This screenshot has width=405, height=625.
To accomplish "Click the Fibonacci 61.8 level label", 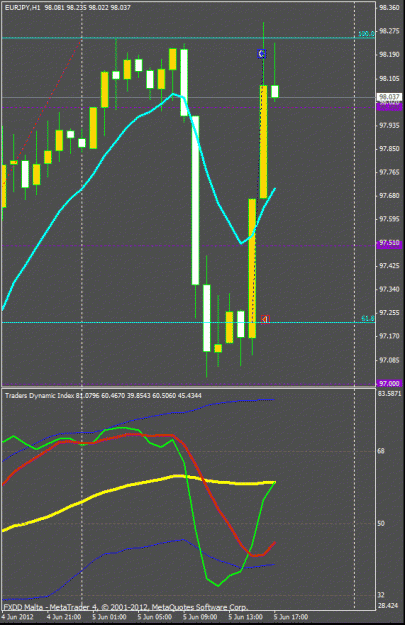I will coord(368,318).
